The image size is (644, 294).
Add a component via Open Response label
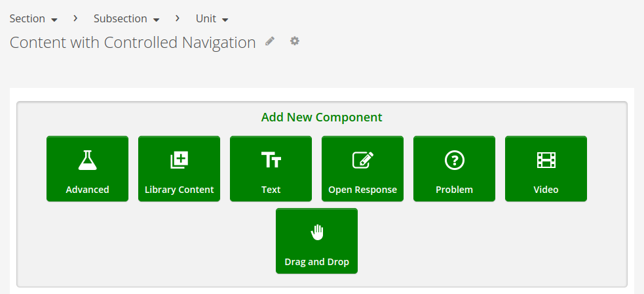362,190
